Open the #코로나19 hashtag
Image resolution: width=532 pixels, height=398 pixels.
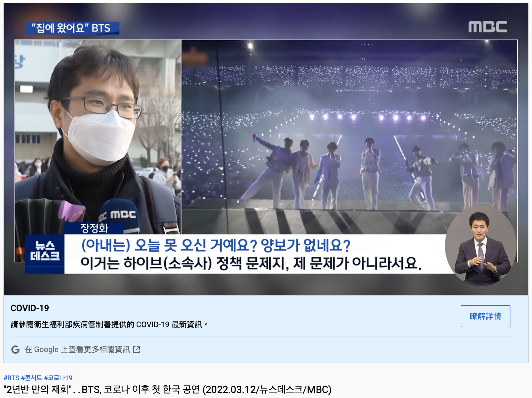58,378
